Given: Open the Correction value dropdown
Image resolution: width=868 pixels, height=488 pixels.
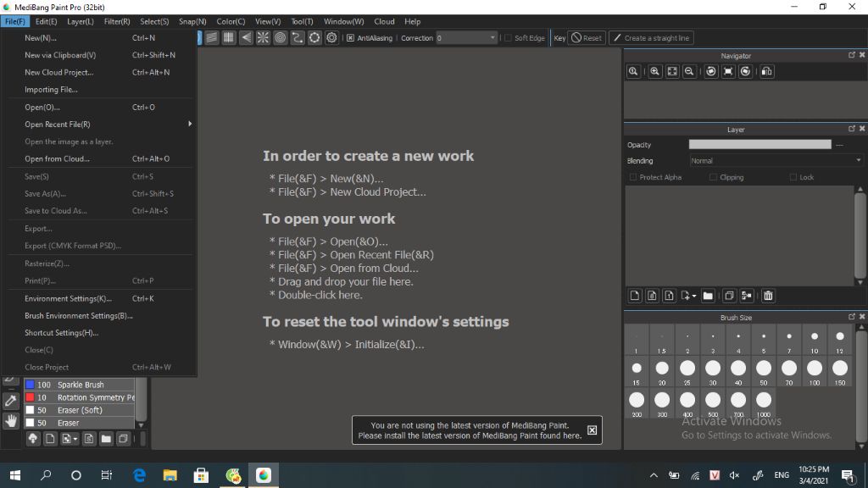Looking at the screenshot, I should click(x=492, y=37).
